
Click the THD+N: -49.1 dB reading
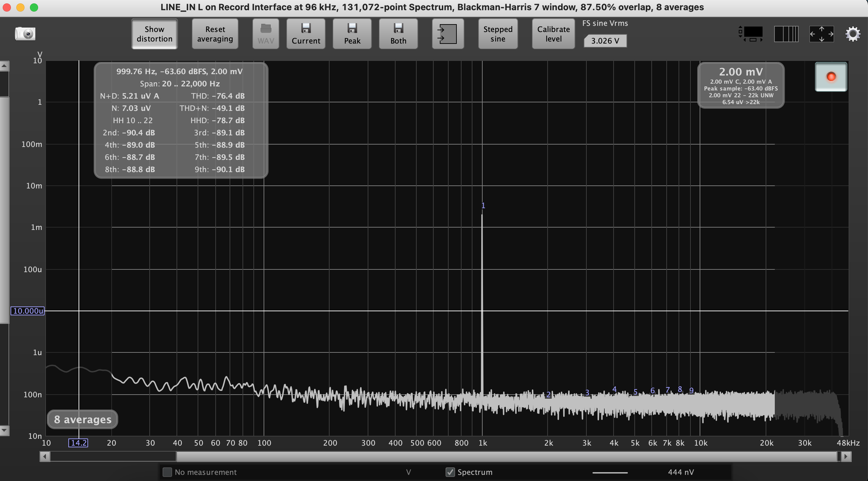point(212,108)
